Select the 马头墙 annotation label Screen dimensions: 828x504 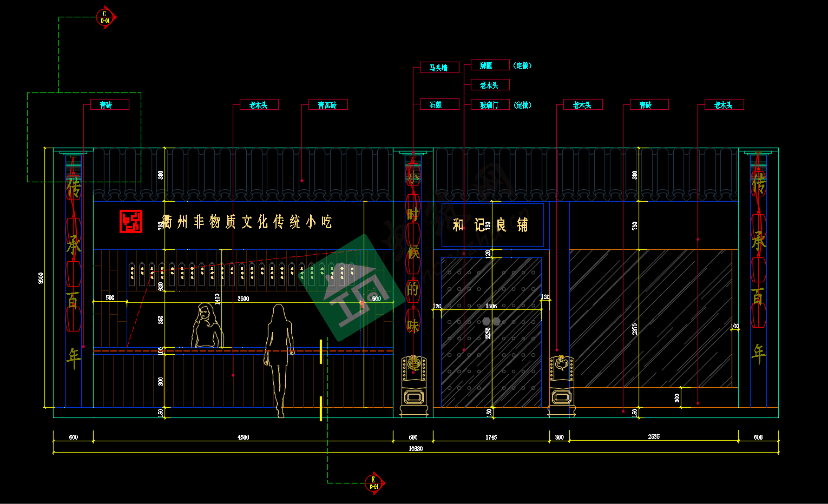point(439,68)
